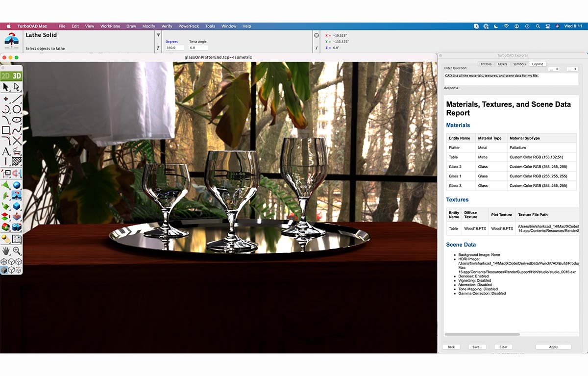Open the Verify menu
The height and width of the screenshot is (376, 588).
[167, 26]
